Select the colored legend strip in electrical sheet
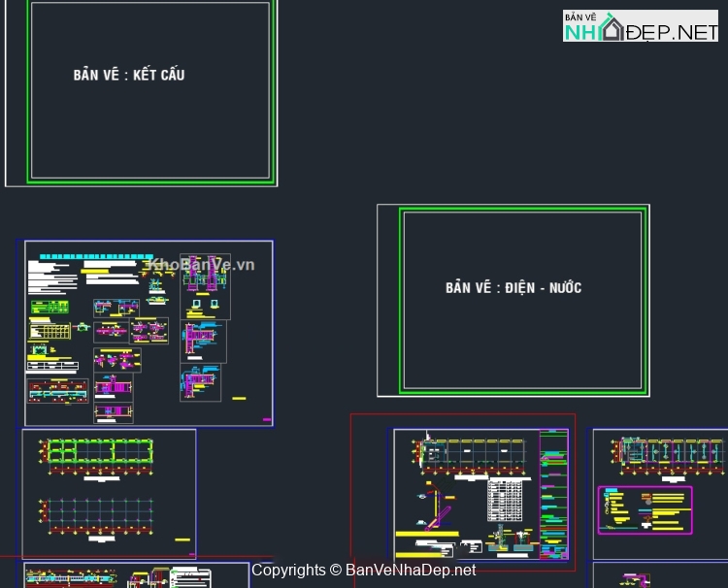Screen dimensions: 728x588 553,495
